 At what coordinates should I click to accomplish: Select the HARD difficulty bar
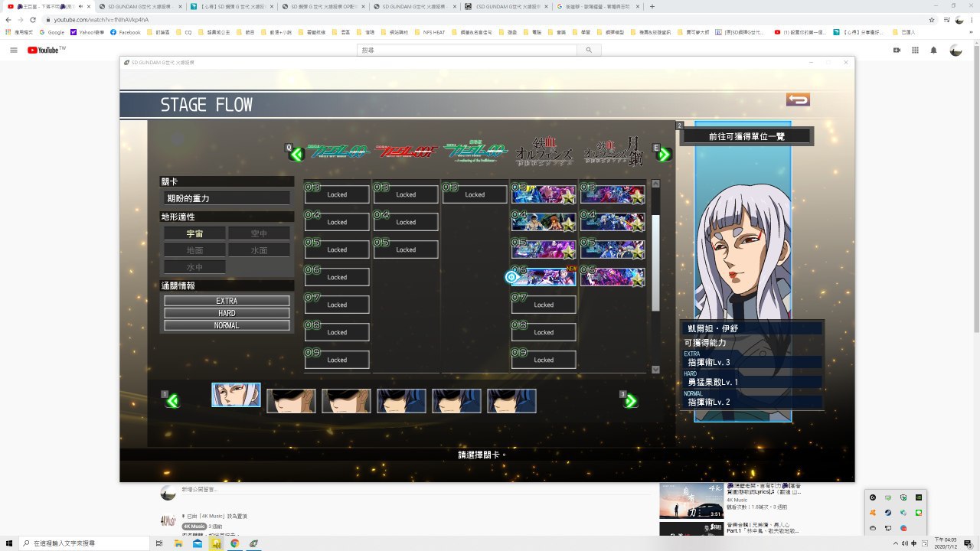coord(227,313)
